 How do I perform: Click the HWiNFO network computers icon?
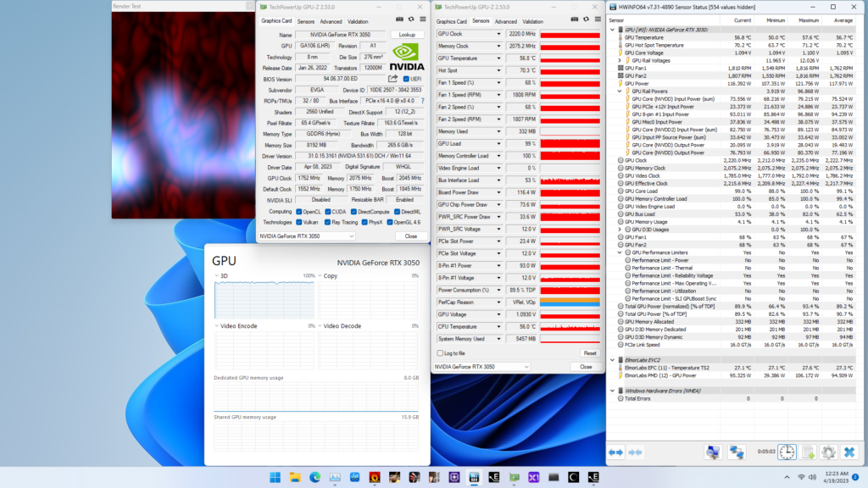tap(737, 452)
